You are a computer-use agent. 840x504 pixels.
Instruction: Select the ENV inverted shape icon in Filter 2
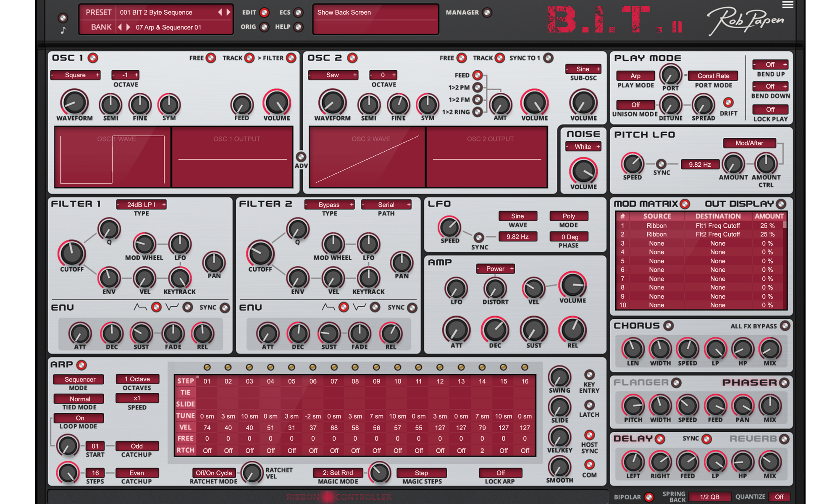360,307
